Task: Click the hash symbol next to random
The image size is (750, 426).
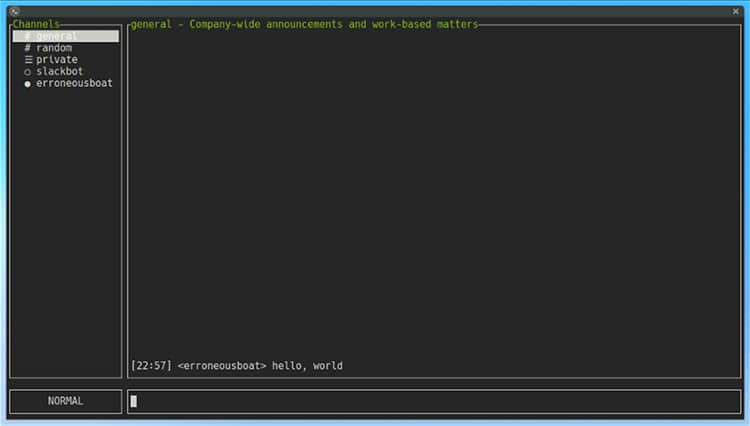Action: click(28, 48)
